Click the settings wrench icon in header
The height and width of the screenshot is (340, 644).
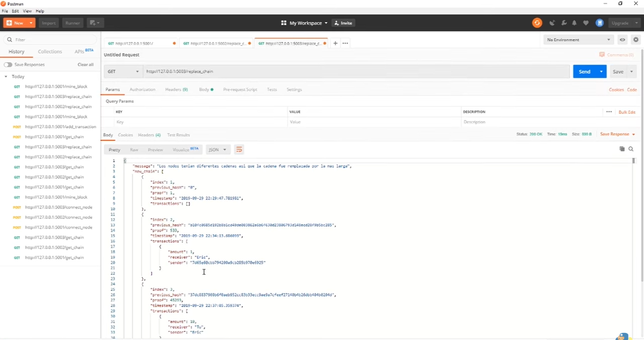pyautogui.click(x=563, y=23)
